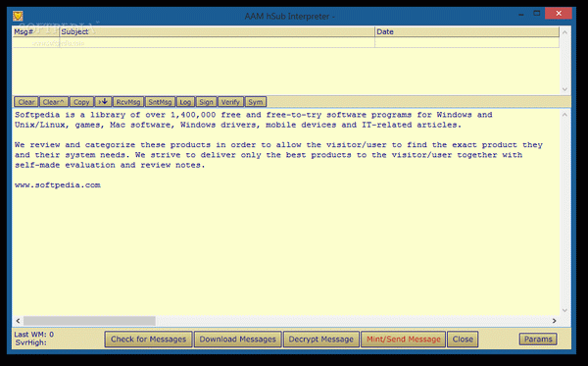Viewport: 588px width, 366px height.
Task: Maximize the AAM hSub Interpreter window
Action: [x=537, y=14]
